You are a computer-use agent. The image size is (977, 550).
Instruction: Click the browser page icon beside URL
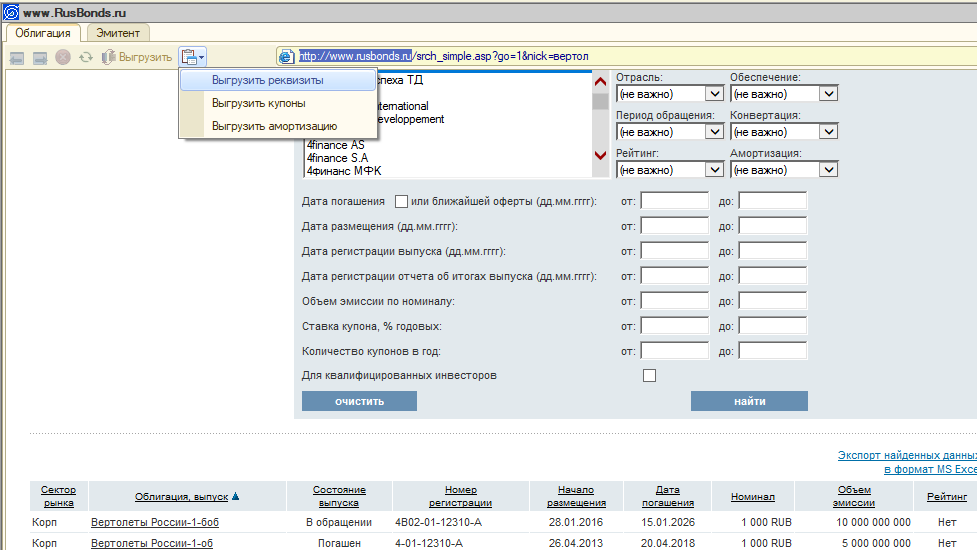(286, 57)
